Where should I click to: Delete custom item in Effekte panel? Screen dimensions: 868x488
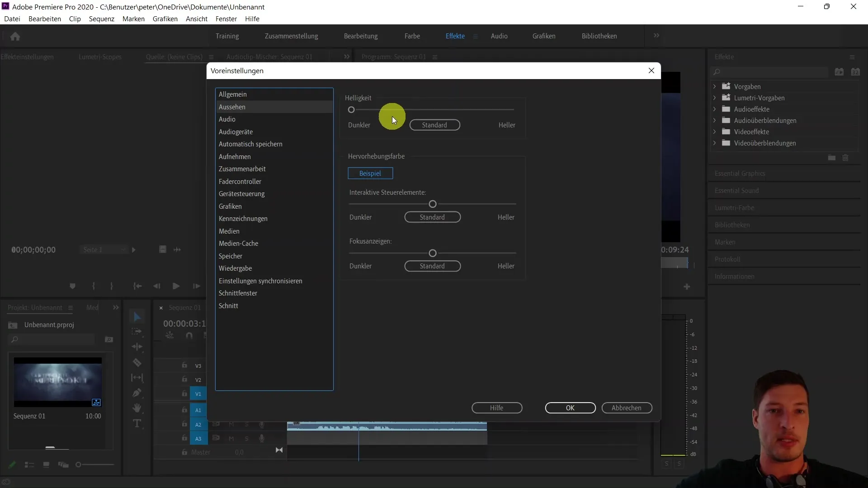(845, 158)
